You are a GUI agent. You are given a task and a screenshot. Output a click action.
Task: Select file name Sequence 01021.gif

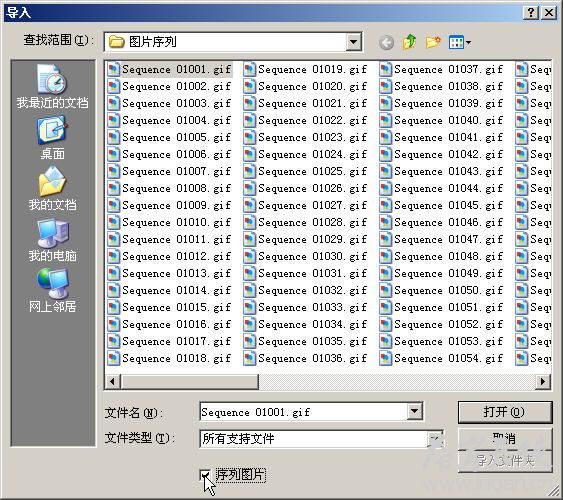[312, 103]
